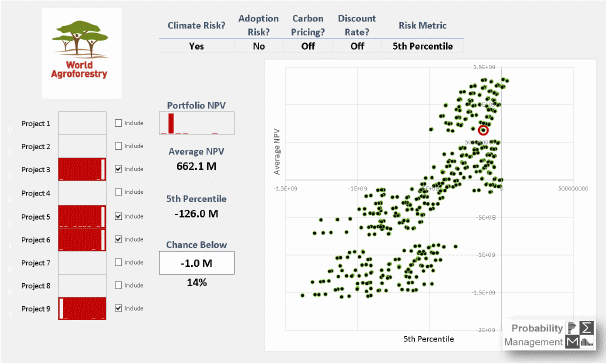
Task: Click the 500000000 x-axis label
Action: click(573, 189)
